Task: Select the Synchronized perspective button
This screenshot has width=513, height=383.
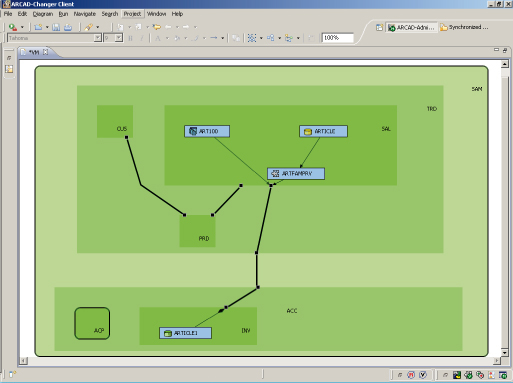Action: pos(464,27)
